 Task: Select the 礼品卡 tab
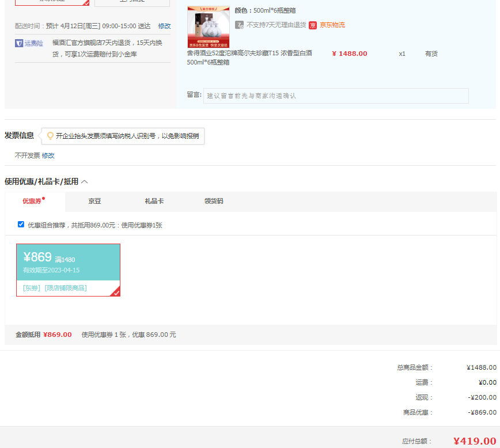click(154, 201)
